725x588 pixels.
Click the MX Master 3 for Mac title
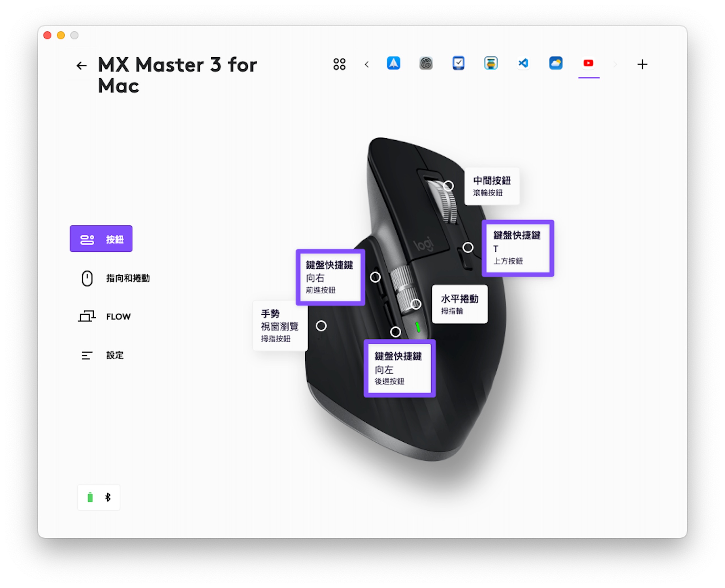177,75
